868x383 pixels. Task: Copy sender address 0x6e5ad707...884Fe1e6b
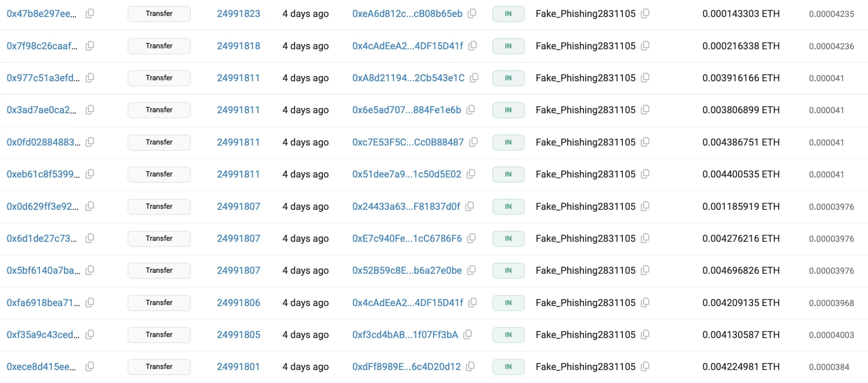pyautogui.click(x=471, y=109)
